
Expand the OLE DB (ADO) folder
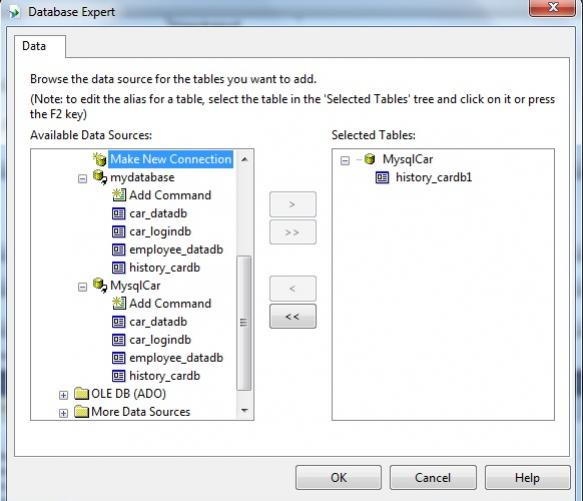(x=64, y=395)
